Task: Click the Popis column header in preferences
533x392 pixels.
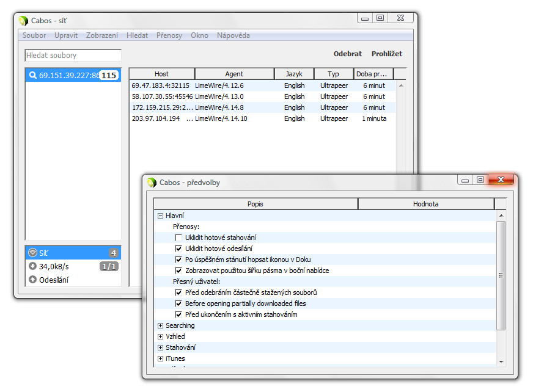Action: point(255,204)
